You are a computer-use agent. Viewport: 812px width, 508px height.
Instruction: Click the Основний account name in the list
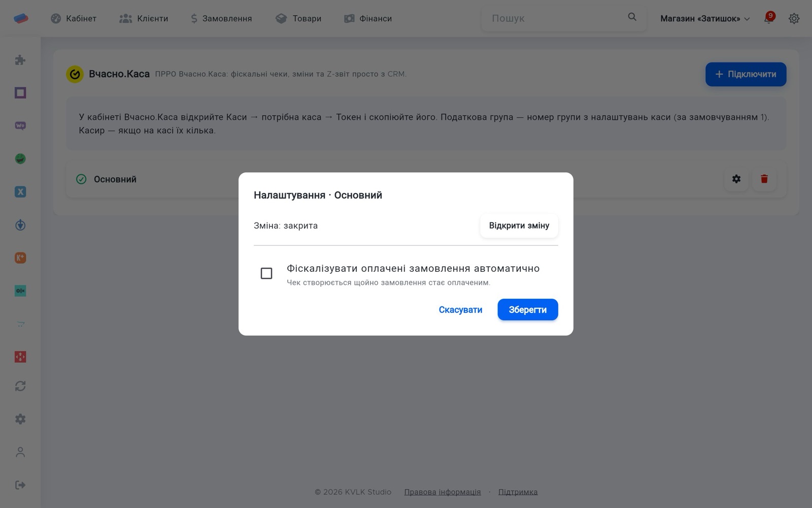point(115,179)
